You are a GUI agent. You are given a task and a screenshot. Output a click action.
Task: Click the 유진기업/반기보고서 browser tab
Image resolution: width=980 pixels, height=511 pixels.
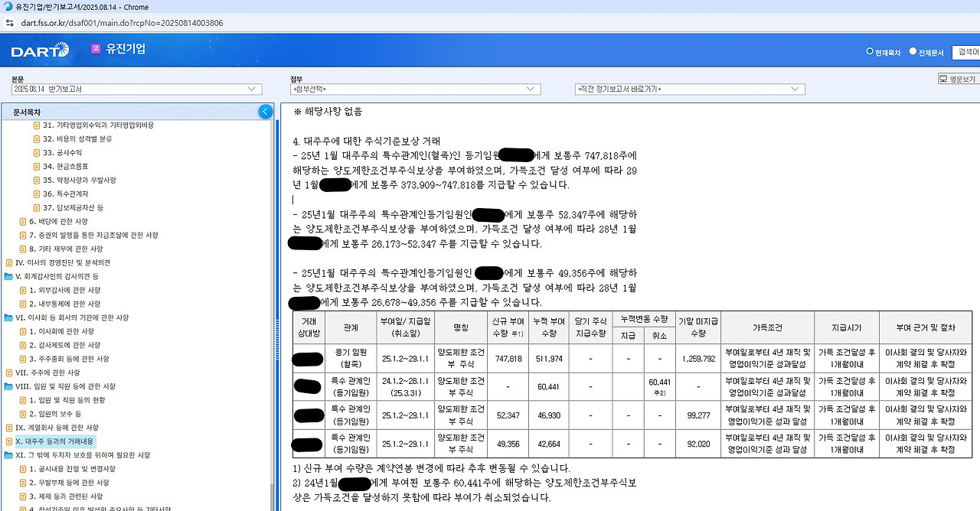pyautogui.click(x=77, y=7)
